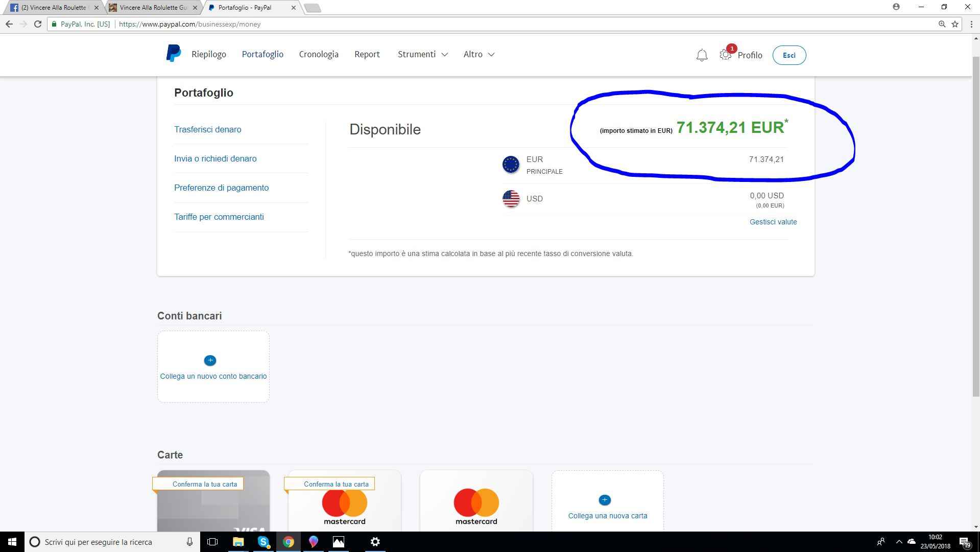Click plus icon to link new bank account
Image resolution: width=980 pixels, height=552 pixels.
210,360
